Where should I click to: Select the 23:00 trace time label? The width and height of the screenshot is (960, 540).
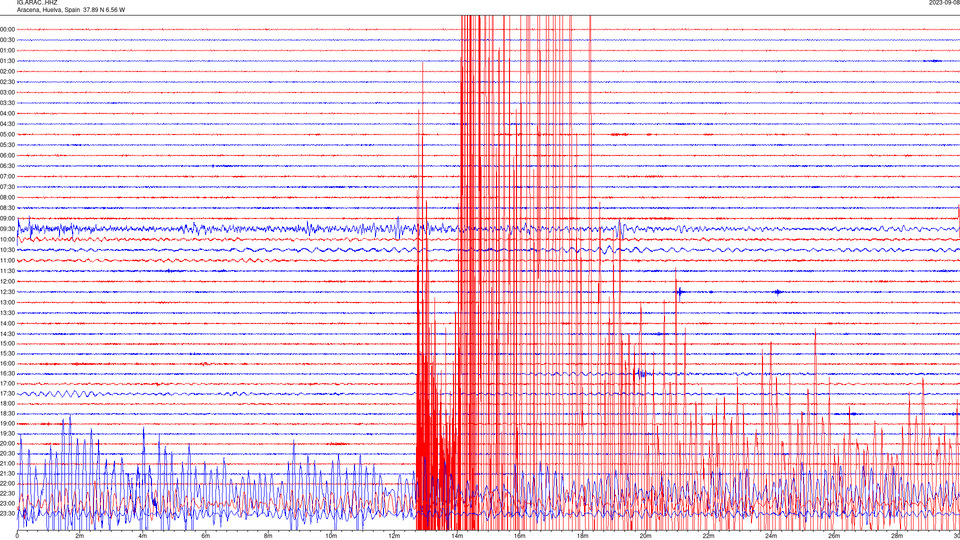point(7,504)
